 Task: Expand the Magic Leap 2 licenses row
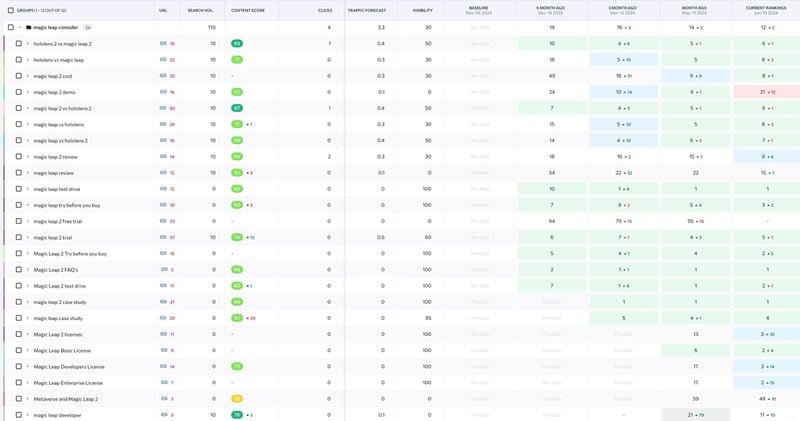(28, 334)
